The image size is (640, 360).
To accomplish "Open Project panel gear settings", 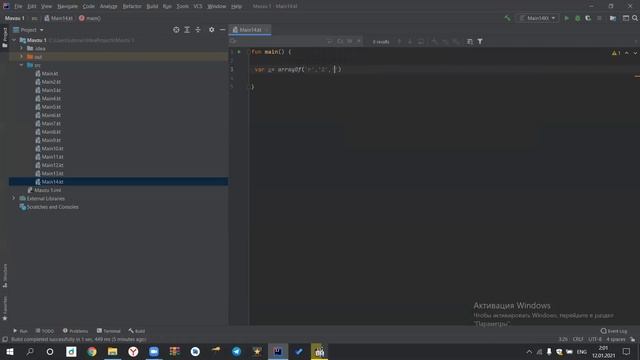I will (x=211, y=30).
